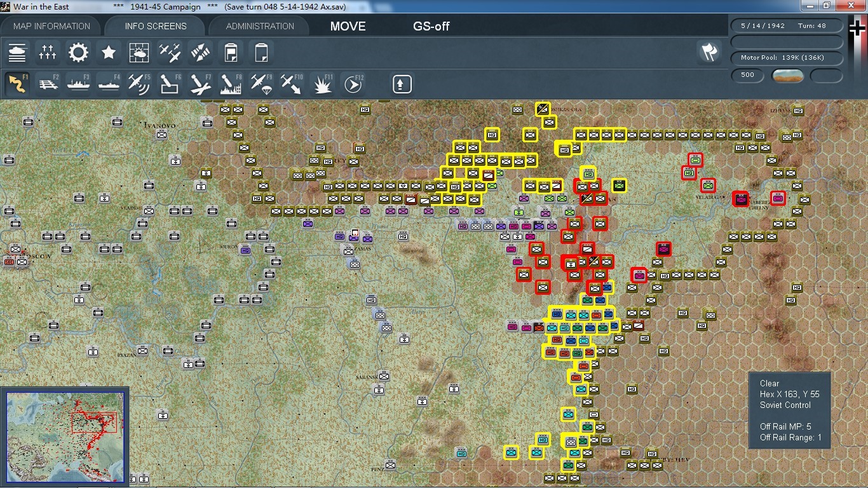Open the Order of Battle tank icon
The height and width of the screenshot is (488, 868).
click(x=17, y=52)
